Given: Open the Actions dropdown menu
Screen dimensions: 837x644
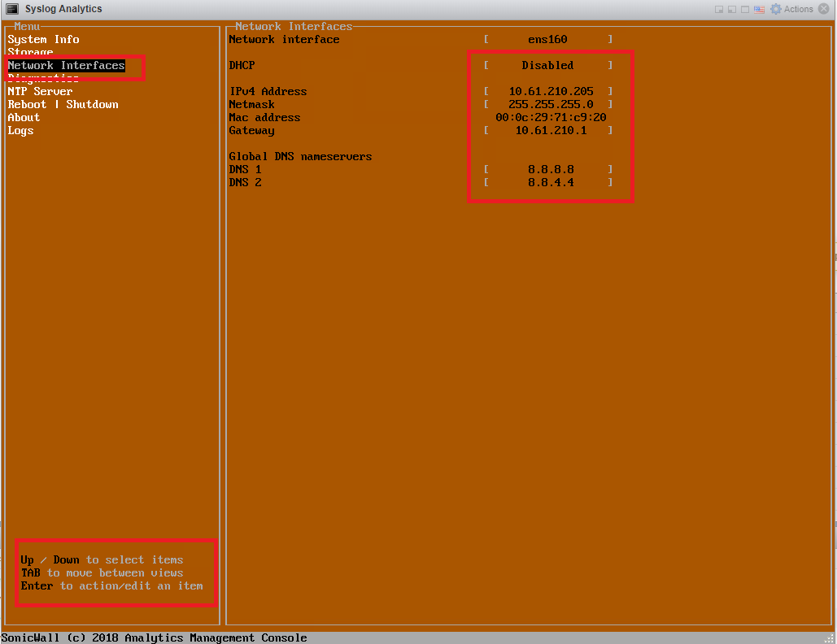Looking at the screenshot, I should pos(798,9).
